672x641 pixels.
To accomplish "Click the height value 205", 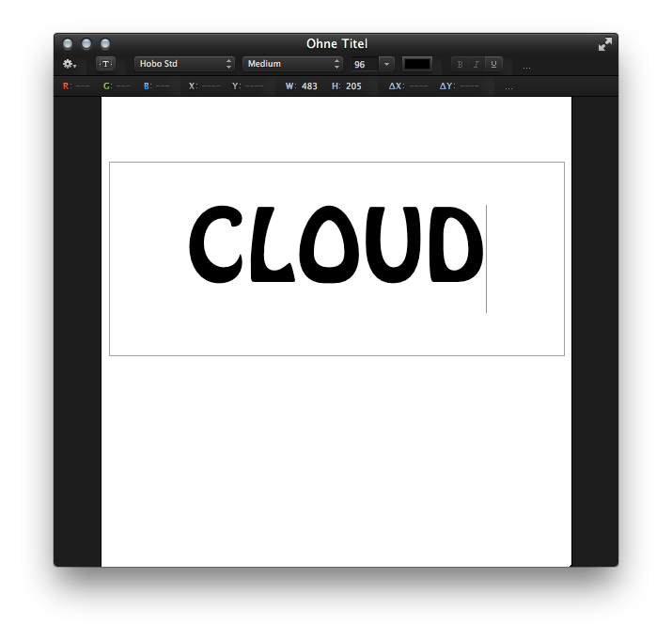I will pos(353,86).
